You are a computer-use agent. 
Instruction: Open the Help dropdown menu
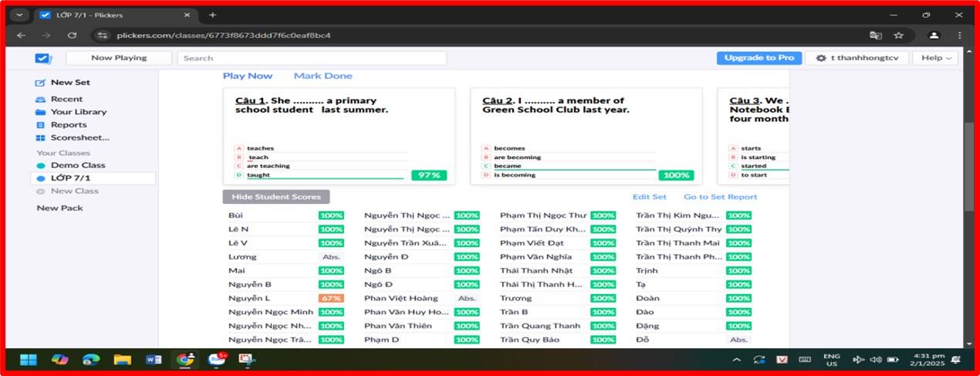(934, 58)
